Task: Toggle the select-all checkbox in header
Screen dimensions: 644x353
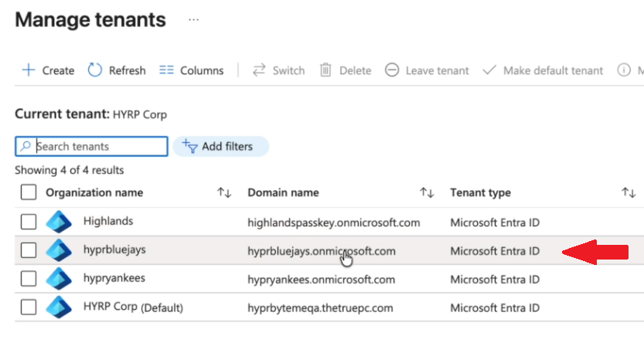Action: [x=29, y=192]
